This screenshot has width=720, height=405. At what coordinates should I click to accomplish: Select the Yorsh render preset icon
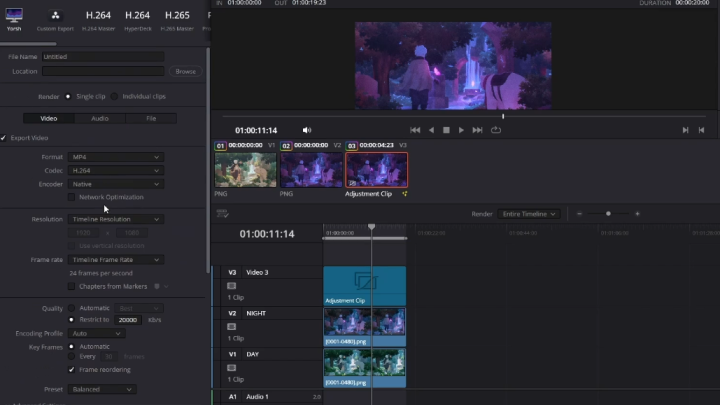pos(14,15)
